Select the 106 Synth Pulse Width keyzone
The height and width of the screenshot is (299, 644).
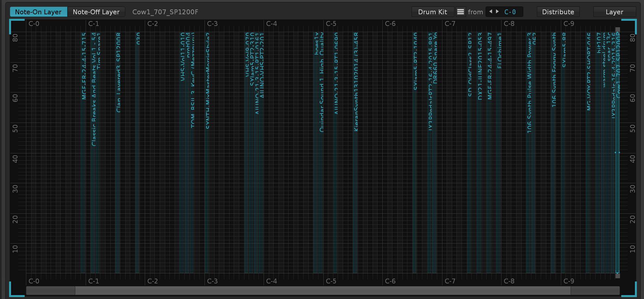pos(529,195)
